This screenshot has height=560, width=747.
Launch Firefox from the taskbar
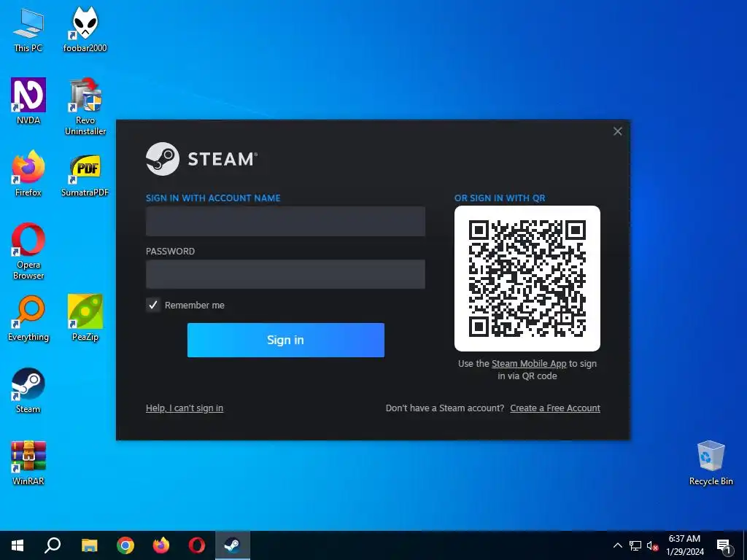161,545
